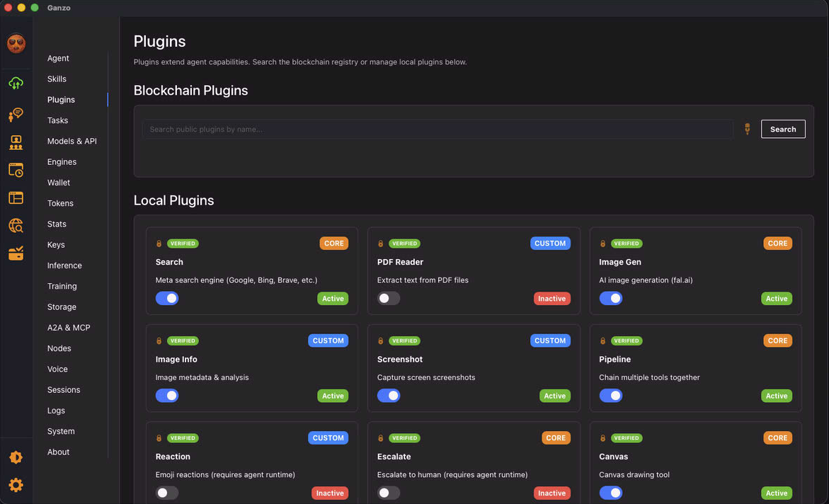Click the Inactive status on Escalate card
This screenshot has width=829, height=504.
[552, 493]
